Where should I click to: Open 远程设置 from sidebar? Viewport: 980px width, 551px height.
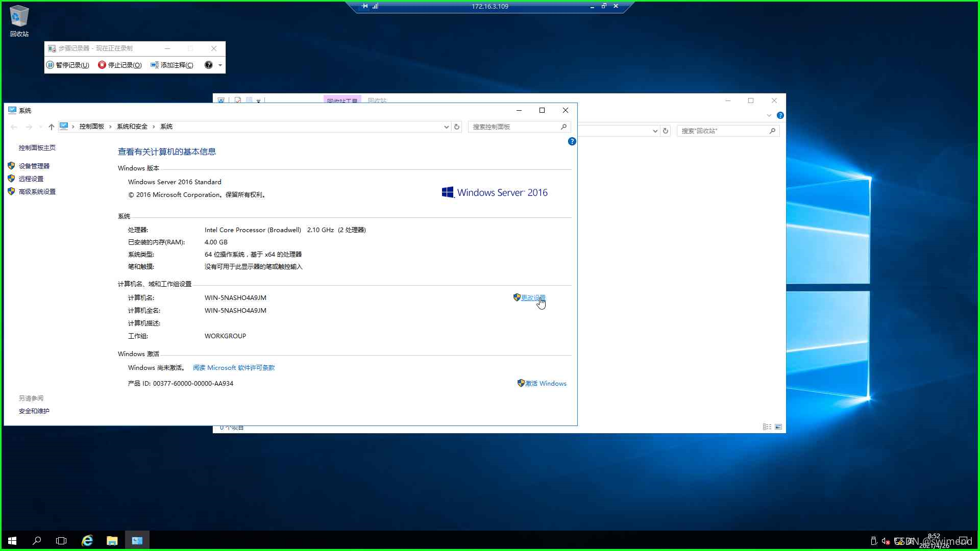[x=31, y=179]
